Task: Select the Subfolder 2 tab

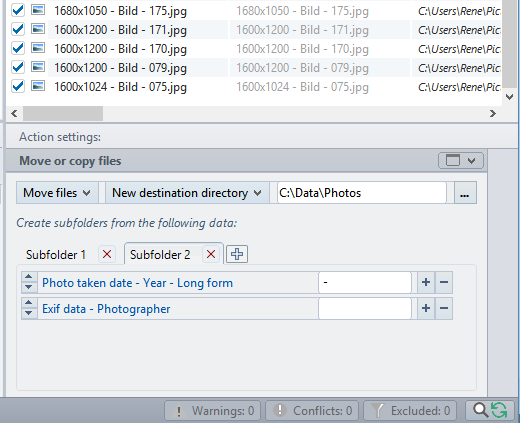Action: (160, 255)
